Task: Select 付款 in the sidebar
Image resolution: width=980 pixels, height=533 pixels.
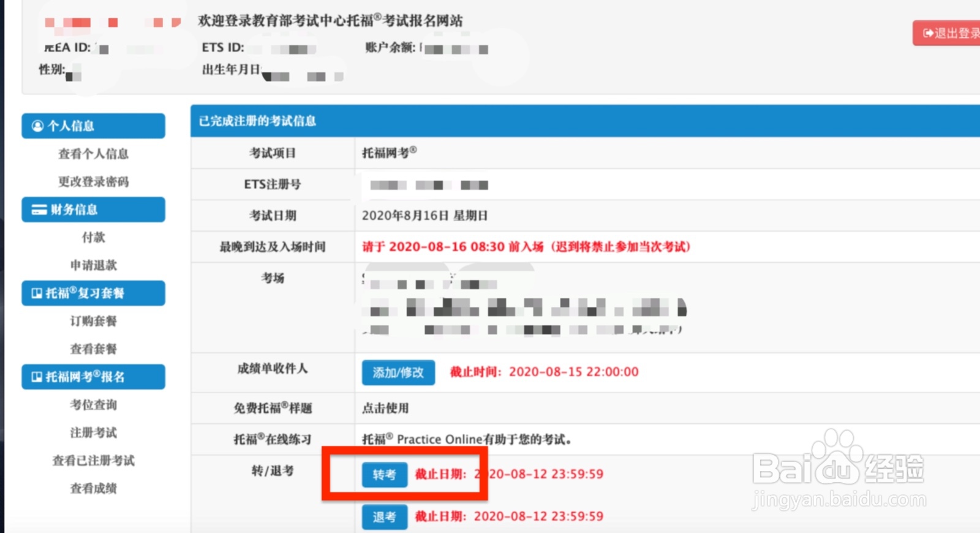Action: [x=93, y=237]
